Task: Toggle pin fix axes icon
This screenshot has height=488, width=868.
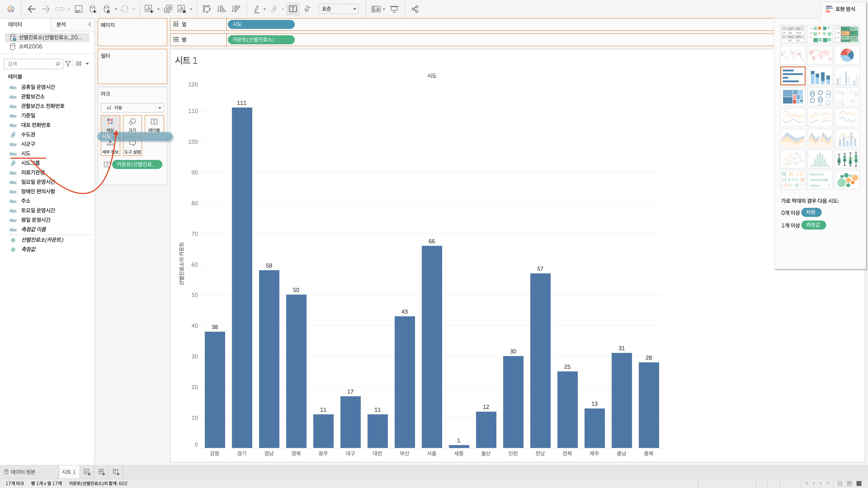Action: (307, 9)
